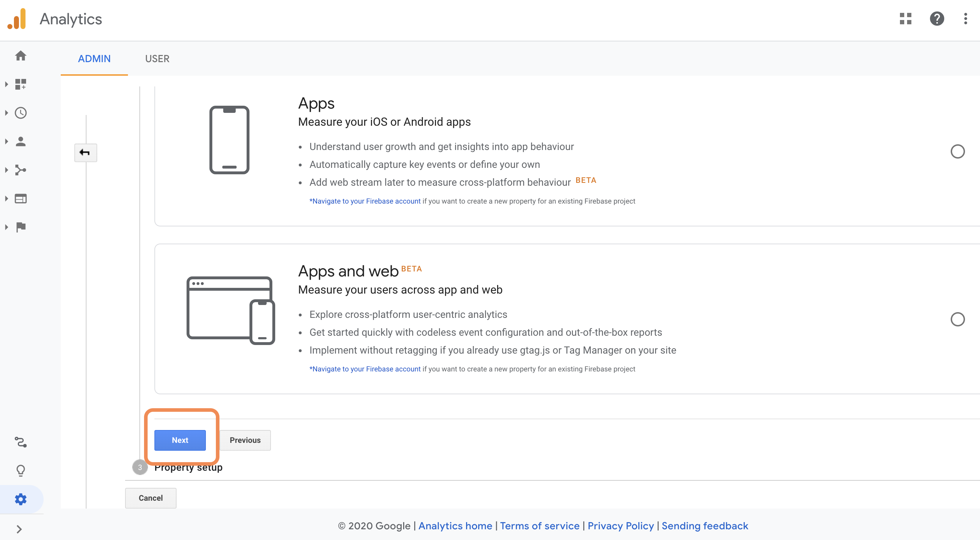Click the blue Next button
The height and width of the screenshot is (540, 980).
[180, 440]
